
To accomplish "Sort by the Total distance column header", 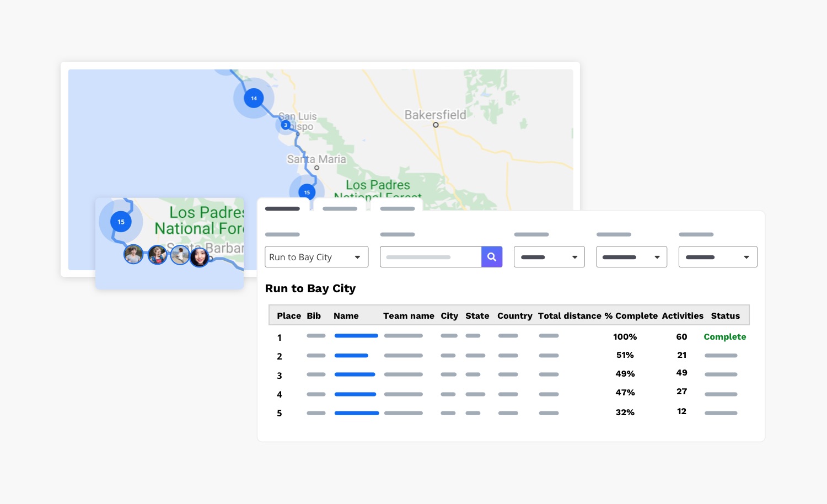I will click(x=569, y=316).
